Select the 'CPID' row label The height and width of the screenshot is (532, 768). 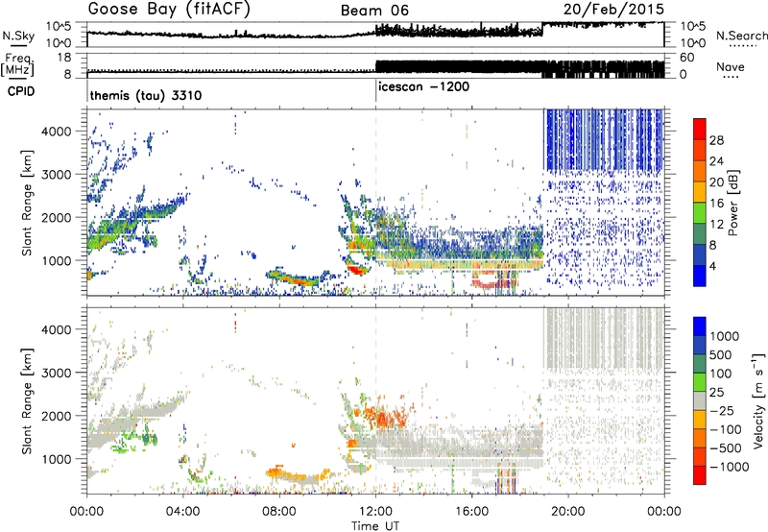(21, 91)
